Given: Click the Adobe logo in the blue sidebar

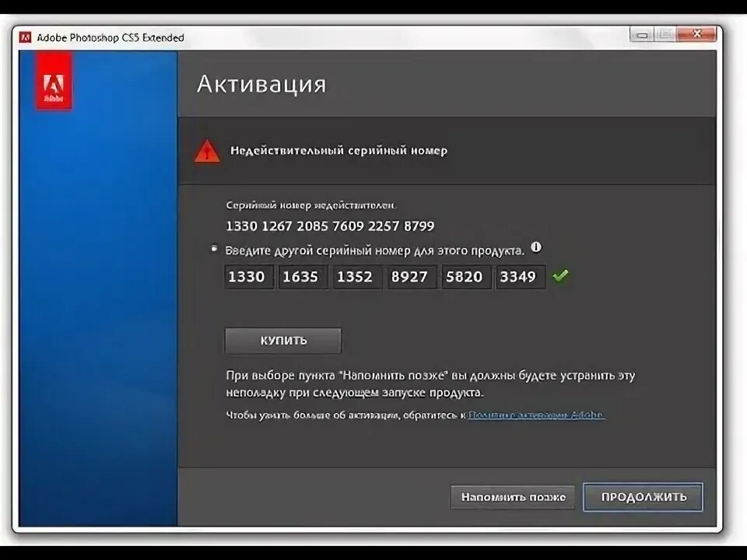Looking at the screenshot, I should pyautogui.click(x=54, y=81).
